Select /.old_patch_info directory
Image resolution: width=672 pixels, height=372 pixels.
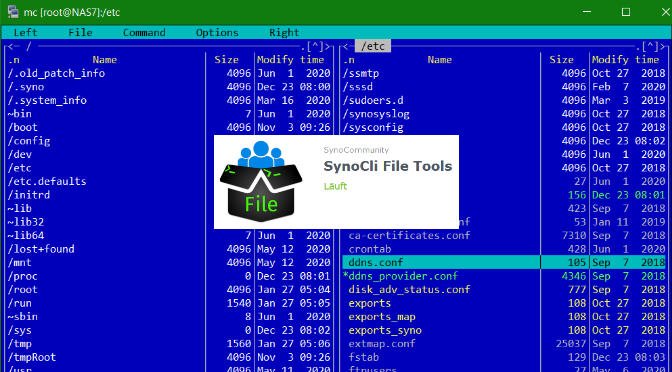pyautogui.click(x=56, y=73)
